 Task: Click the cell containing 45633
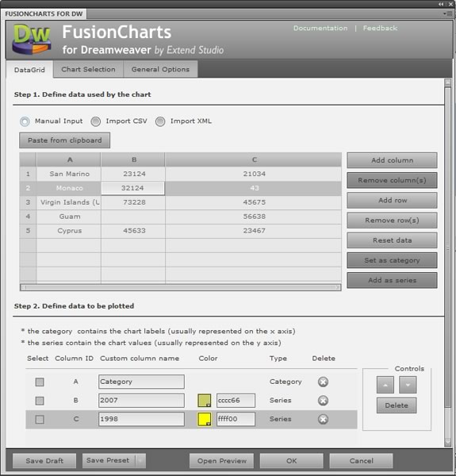134,231
